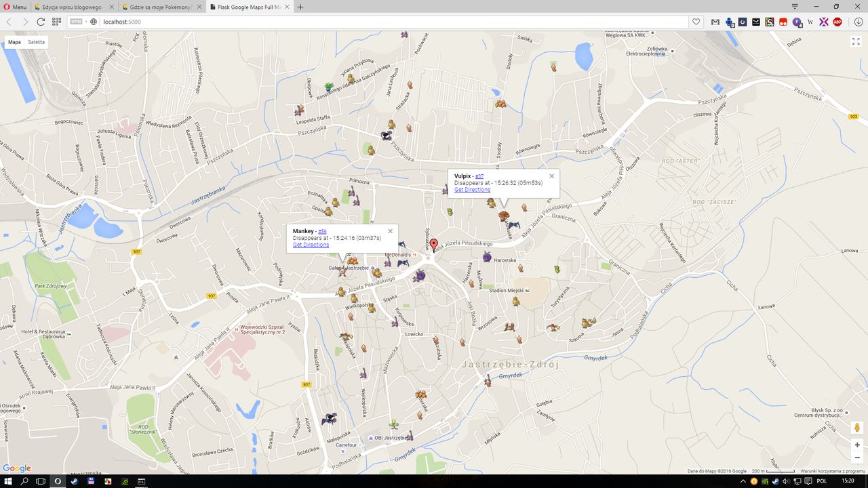Image resolution: width=868 pixels, height=488 pixels.
Task: Click the red extension icon with two dots
Action: [x=783, y=22]
